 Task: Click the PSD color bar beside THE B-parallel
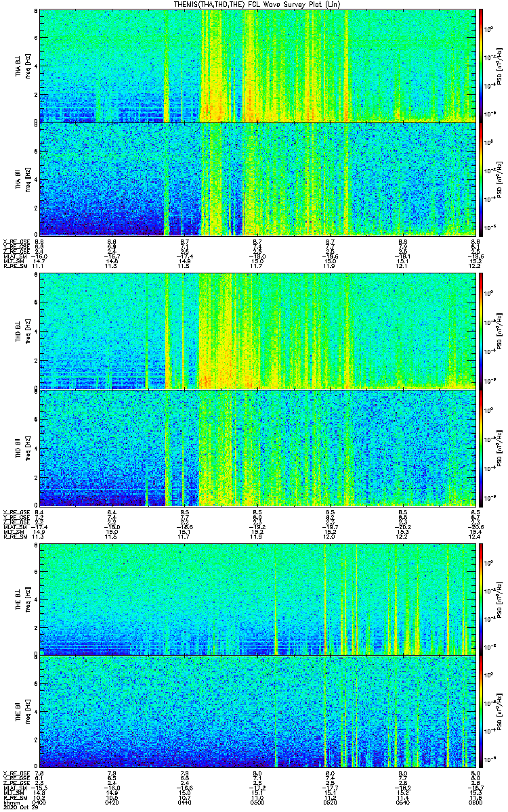click(x=480, y=710)
